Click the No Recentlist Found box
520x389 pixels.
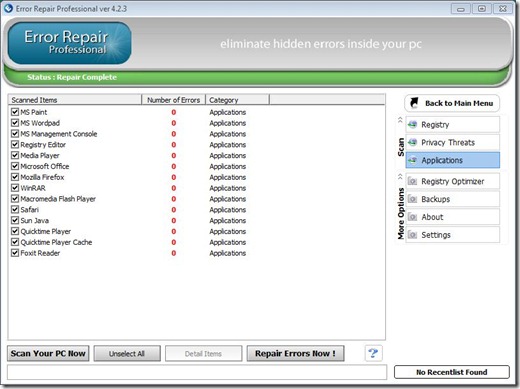(452, 372)
